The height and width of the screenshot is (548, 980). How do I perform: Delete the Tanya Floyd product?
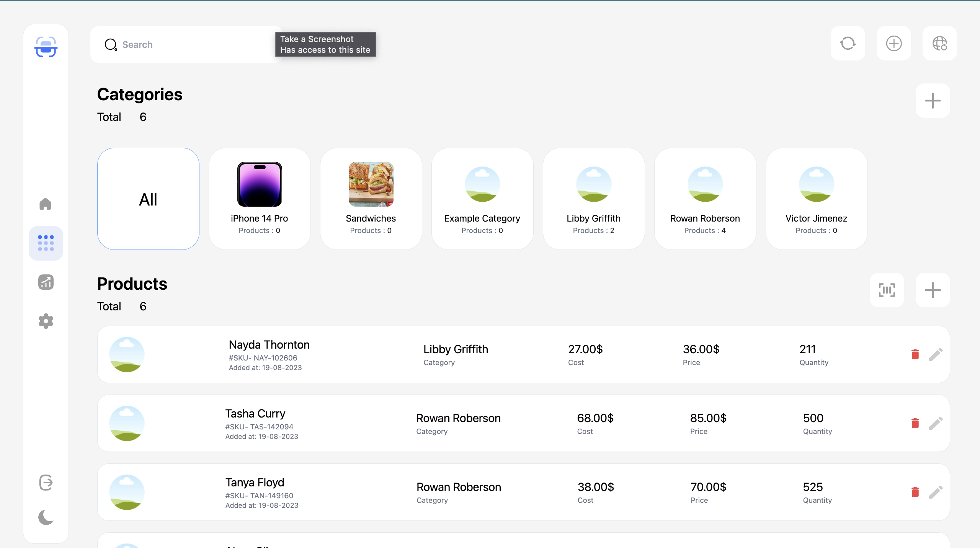915,492
